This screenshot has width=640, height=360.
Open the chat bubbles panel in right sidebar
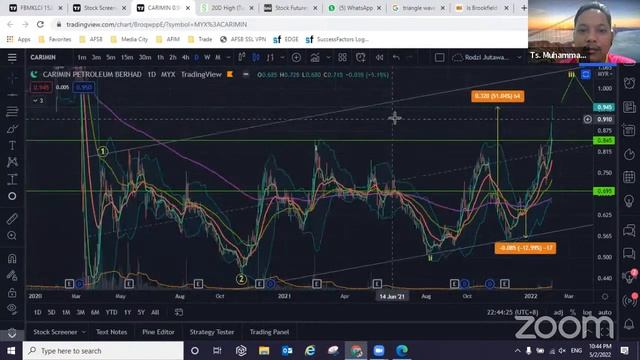pos(629,230)
